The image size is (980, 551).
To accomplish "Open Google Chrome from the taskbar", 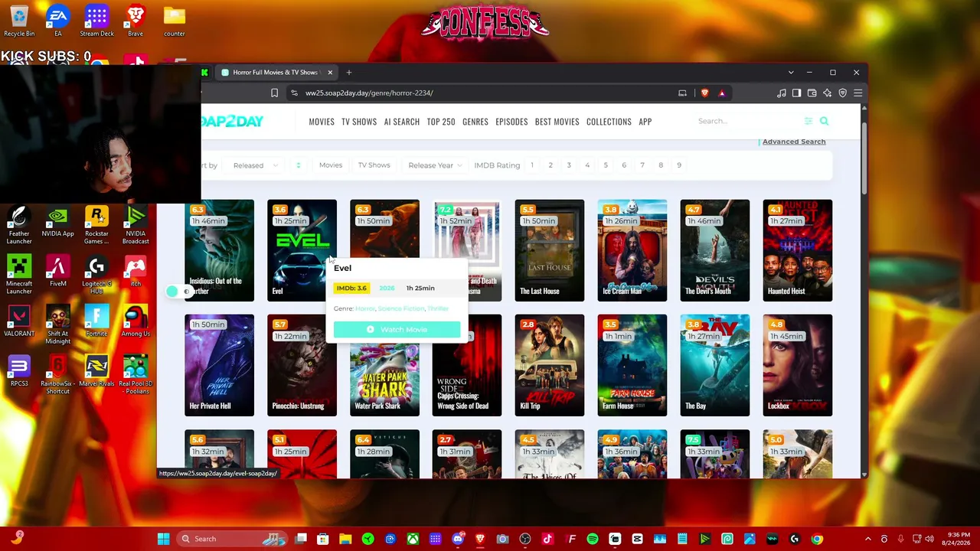I will tap(817, 539).
